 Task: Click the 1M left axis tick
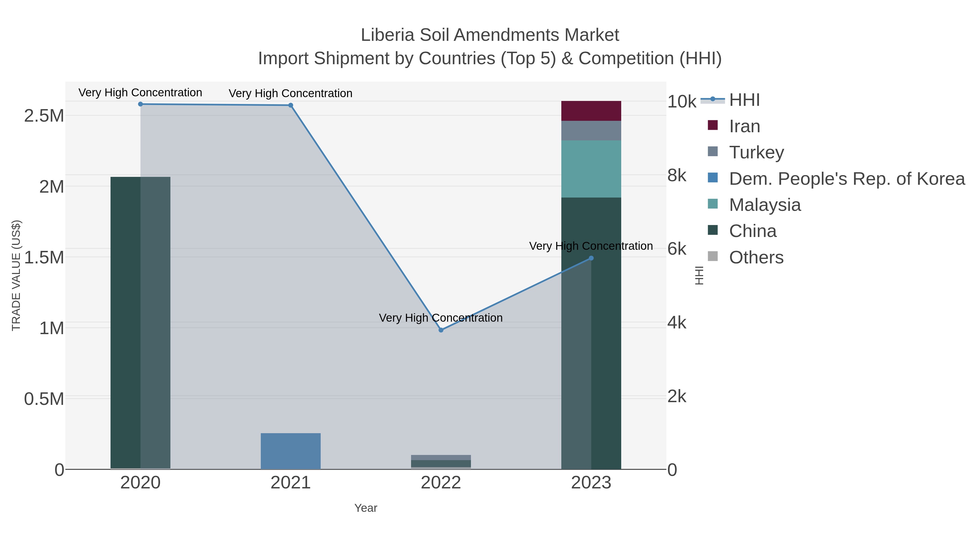pos(52,328)
